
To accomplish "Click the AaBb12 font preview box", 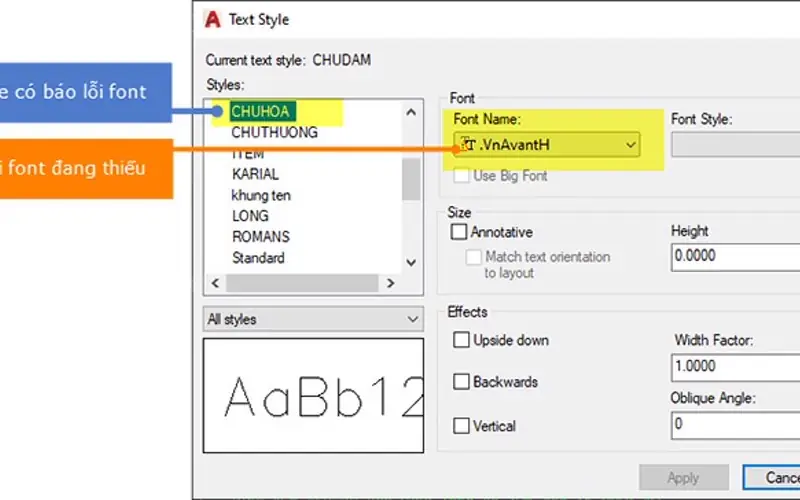I will tap(313, 395).
